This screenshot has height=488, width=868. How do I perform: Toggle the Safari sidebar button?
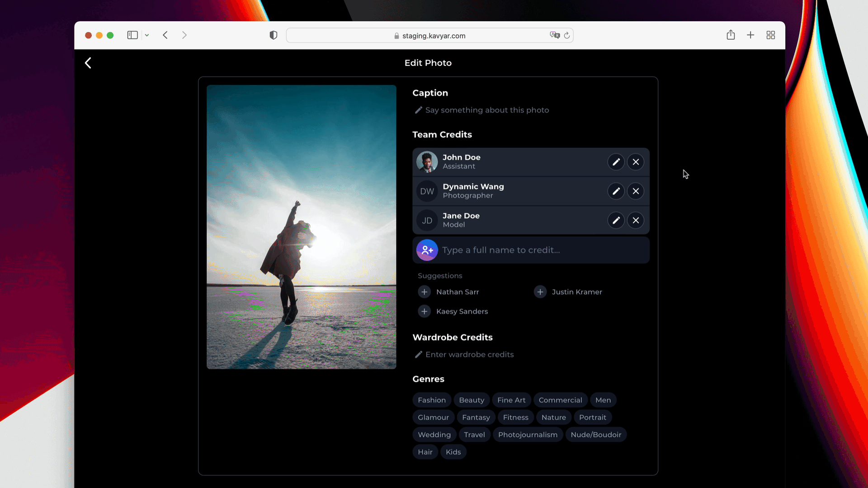point(132,35)
